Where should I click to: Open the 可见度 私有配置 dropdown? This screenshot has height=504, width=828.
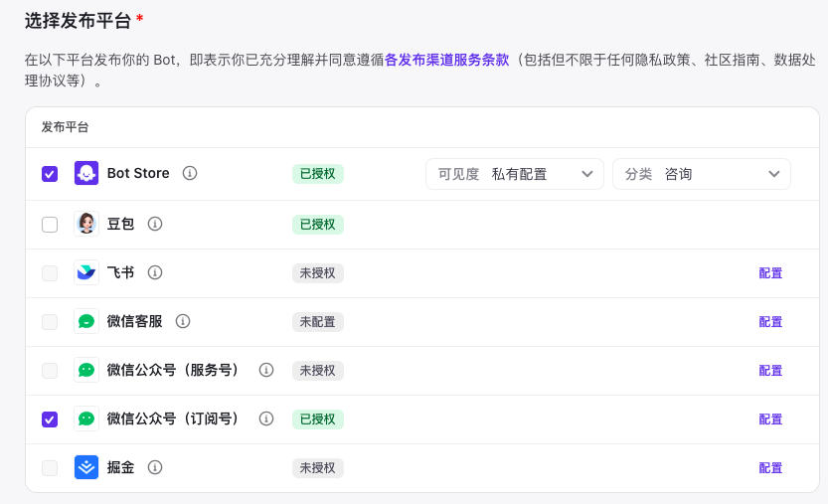(x=514, y=174)
